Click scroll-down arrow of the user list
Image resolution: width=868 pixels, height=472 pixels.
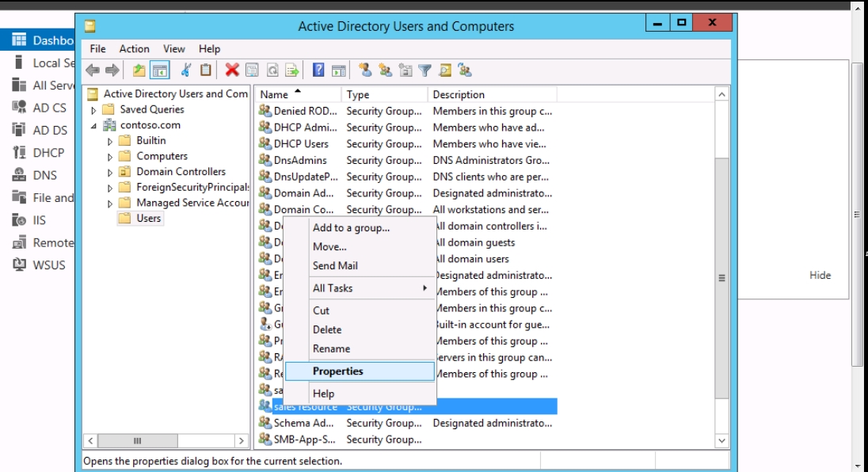(x=721, y=440)
